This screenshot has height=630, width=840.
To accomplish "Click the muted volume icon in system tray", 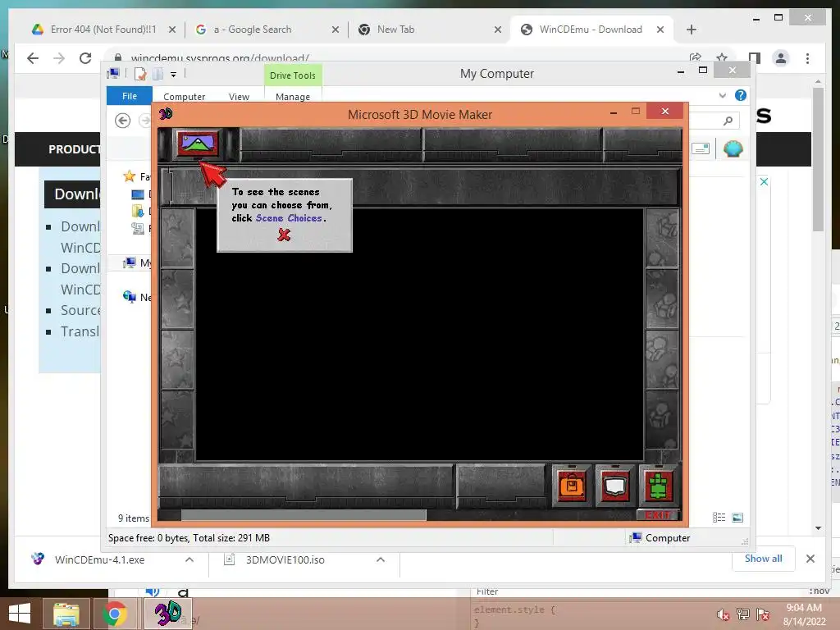I will [723, 614].
